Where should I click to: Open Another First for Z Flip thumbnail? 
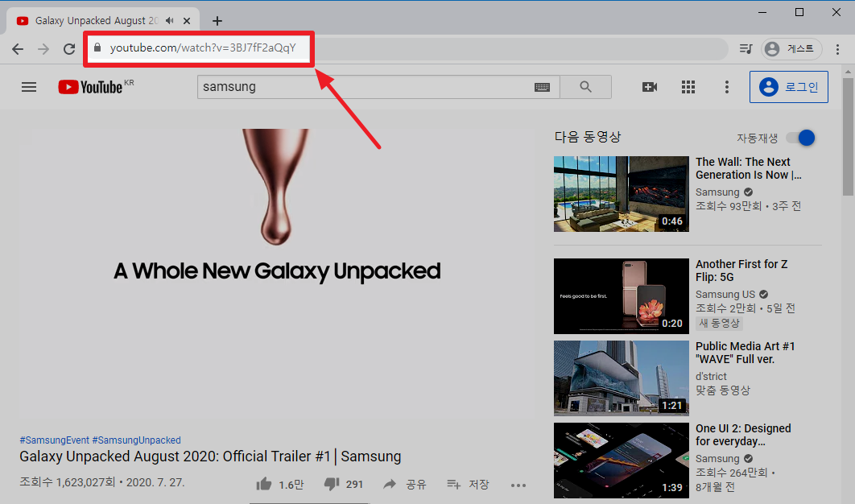coord(621,296)
